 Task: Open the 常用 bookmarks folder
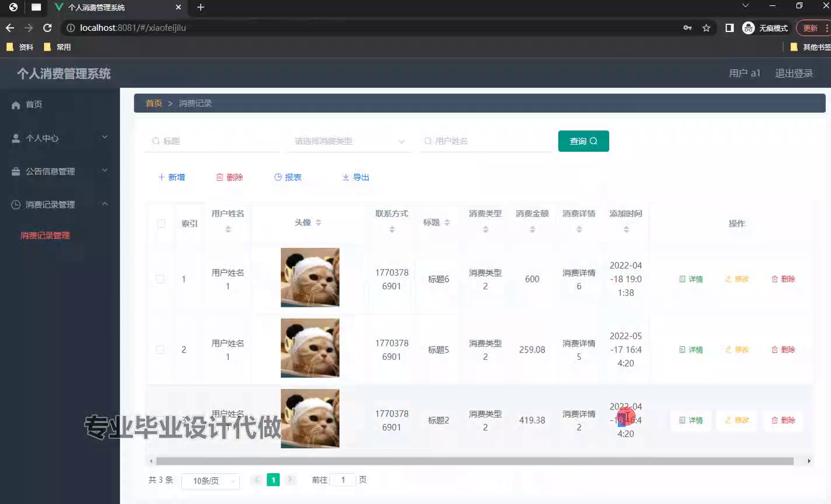click(x=57, y=47)
